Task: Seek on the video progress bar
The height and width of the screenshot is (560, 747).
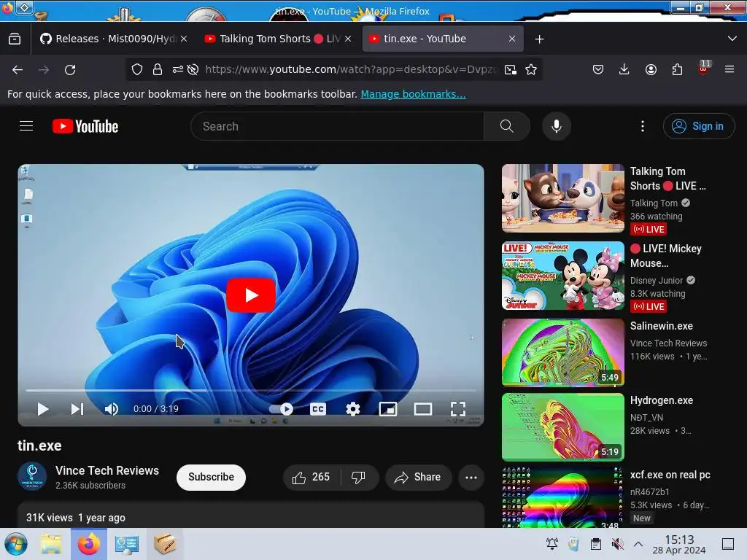Action: click(x=251, y=391)
